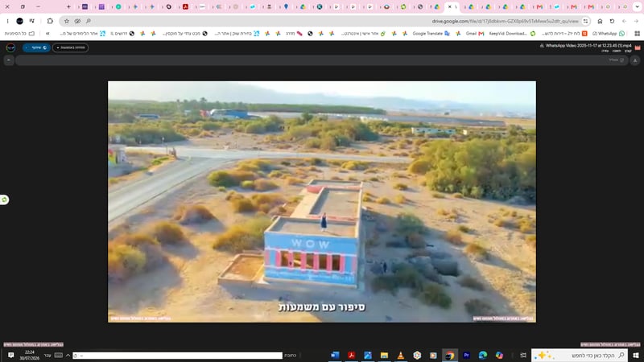Click the eye-slash icon in the address bar
644x362 pixels.
pos(77,21)
